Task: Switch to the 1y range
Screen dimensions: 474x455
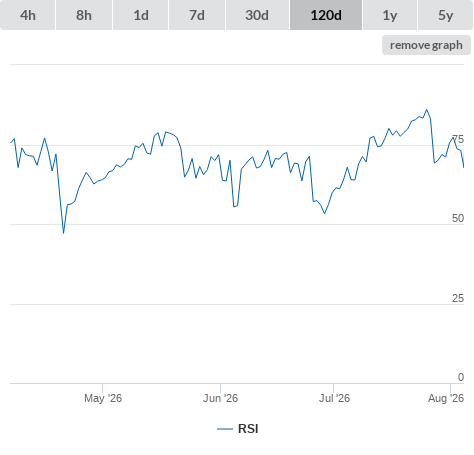Action: [x=390, y=15]
